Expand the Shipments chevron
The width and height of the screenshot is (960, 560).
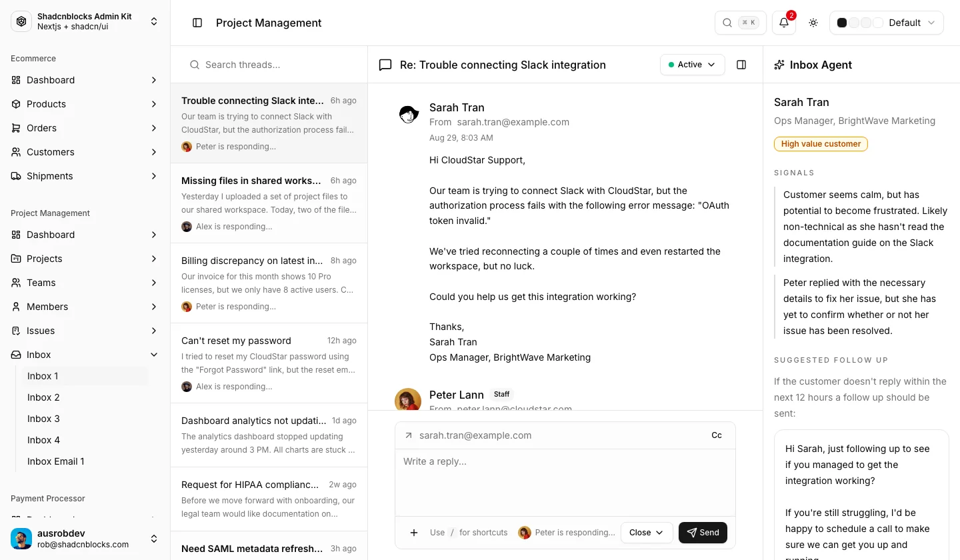point(154,176)
